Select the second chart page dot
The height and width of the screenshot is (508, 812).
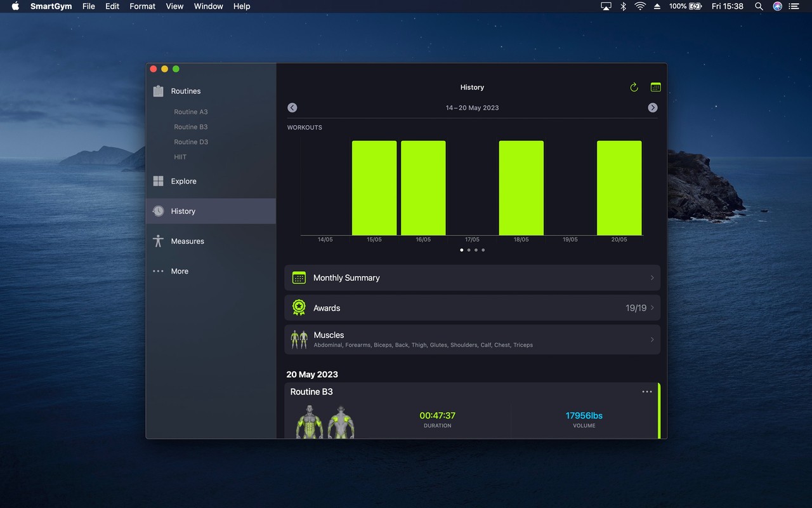pyautogui.click(x=469, y=250)
